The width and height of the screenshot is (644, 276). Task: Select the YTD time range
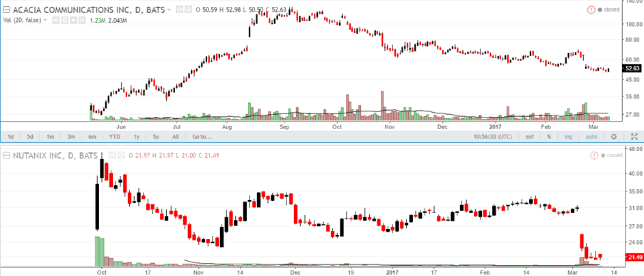click(x=114, y=137)
